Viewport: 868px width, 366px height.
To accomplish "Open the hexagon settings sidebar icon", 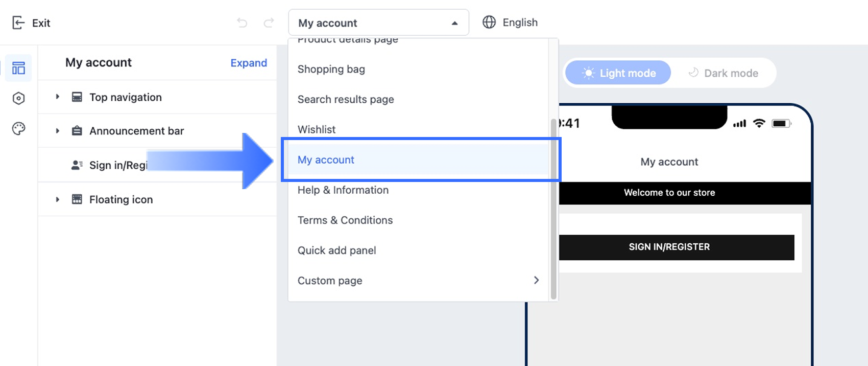I will click(x=19, y=98).
